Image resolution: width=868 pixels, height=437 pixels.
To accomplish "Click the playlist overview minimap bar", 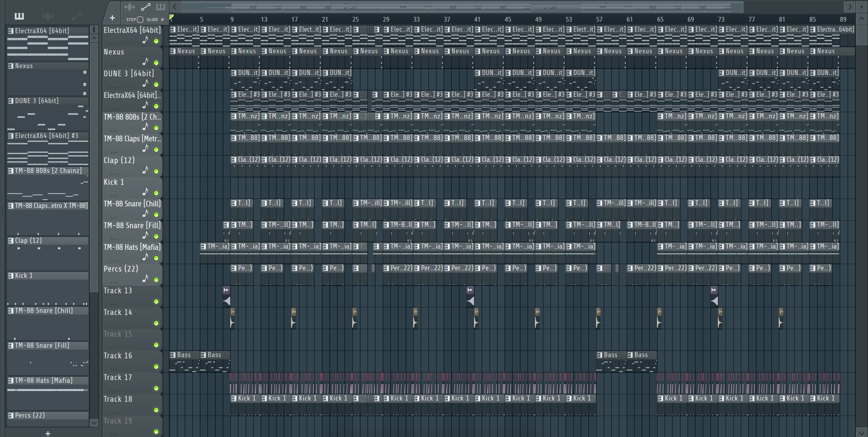I will pos(462,7).
